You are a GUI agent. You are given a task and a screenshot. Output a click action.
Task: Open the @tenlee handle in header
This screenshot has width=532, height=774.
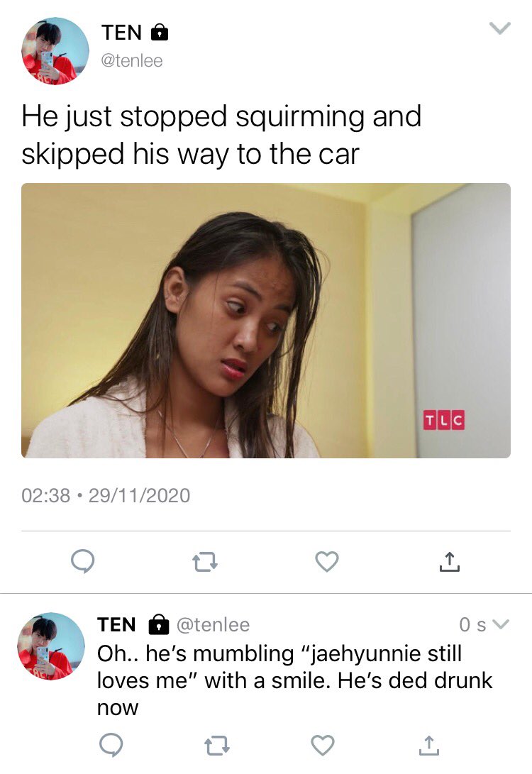coord(132,61)
